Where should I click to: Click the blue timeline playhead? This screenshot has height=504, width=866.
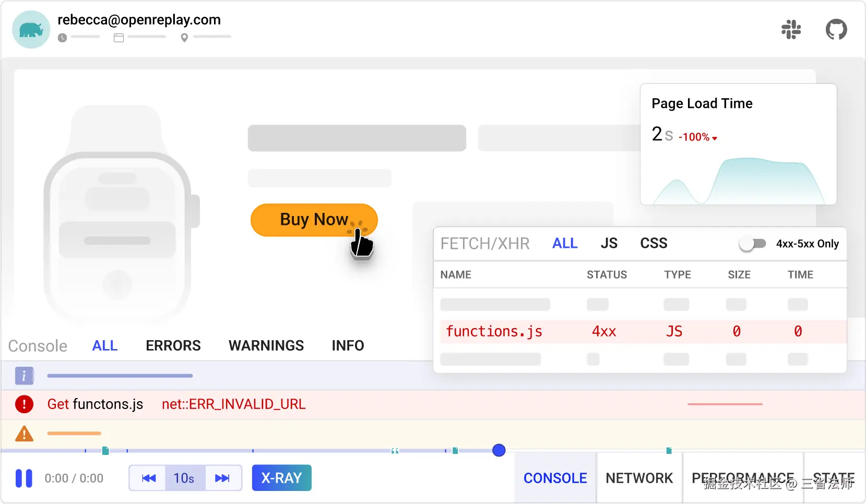pos(499,450)
